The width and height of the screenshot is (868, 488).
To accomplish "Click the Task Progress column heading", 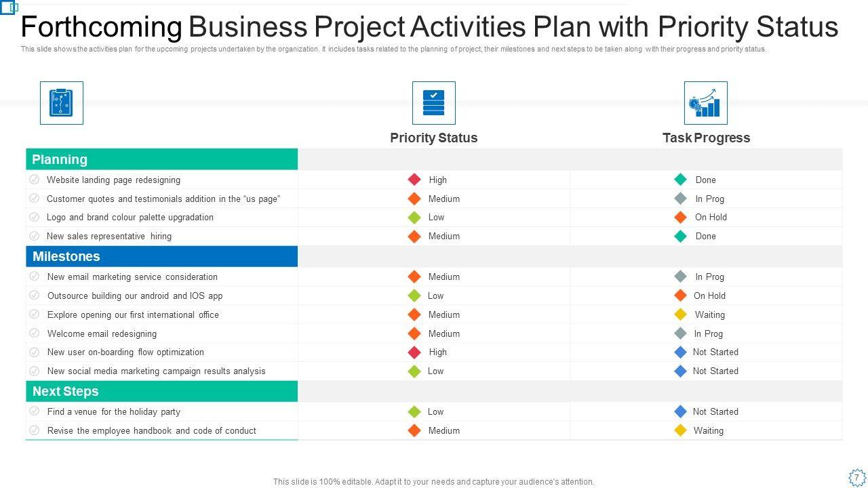I will pos(706,138).
